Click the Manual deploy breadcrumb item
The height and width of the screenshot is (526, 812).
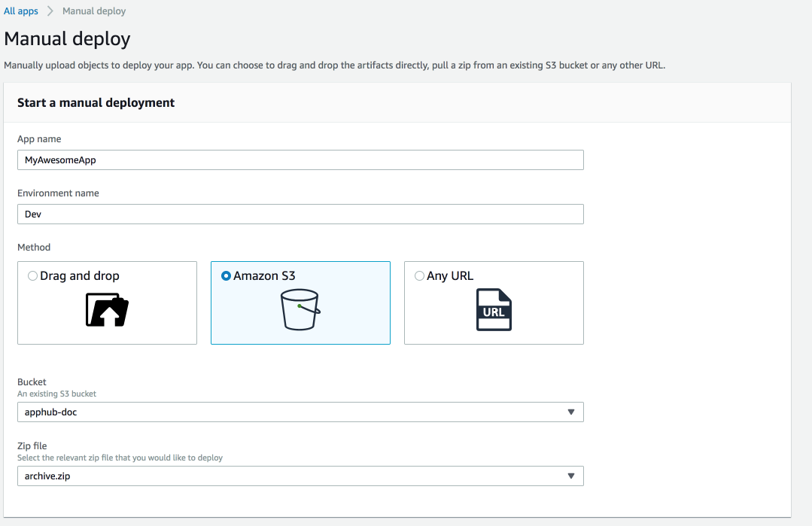click(94, 11)
